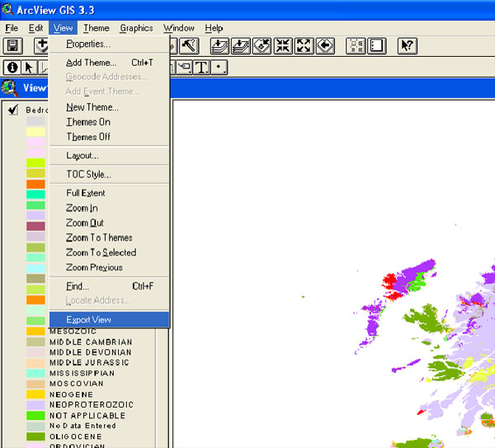The width and height of the screenshot is (495, 448).
Task: Open the Graphics menu
Action: pyautogui.click(x=136, y=28)
